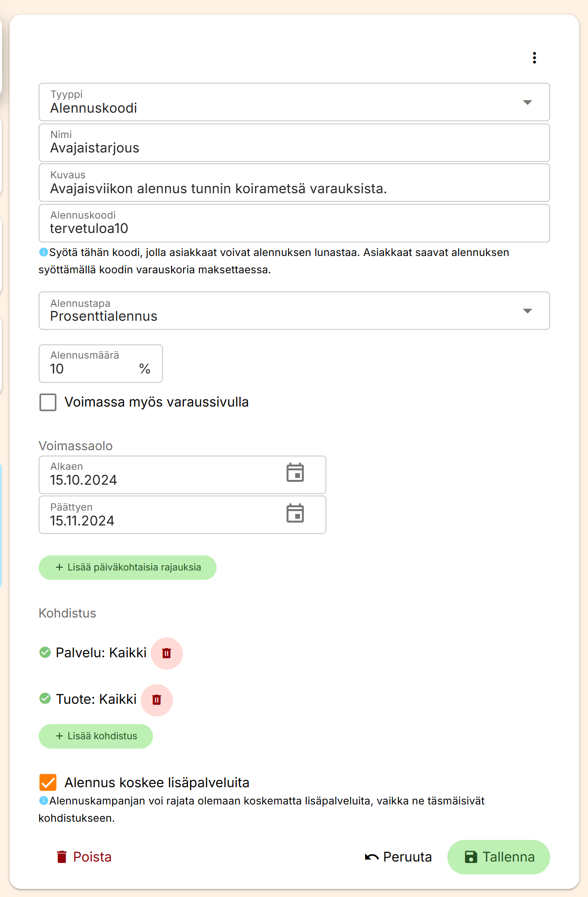
Task: Save the discount with Tallenna
Action: 498,857
